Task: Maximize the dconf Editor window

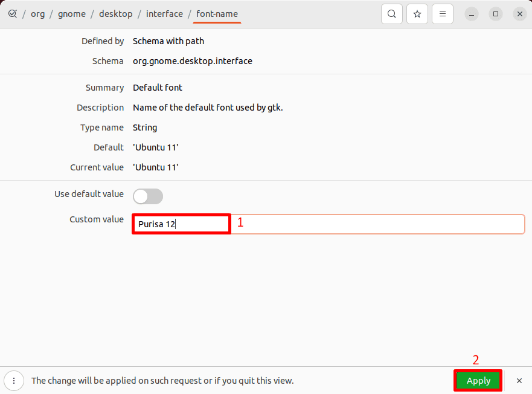Action: point(496,13)
